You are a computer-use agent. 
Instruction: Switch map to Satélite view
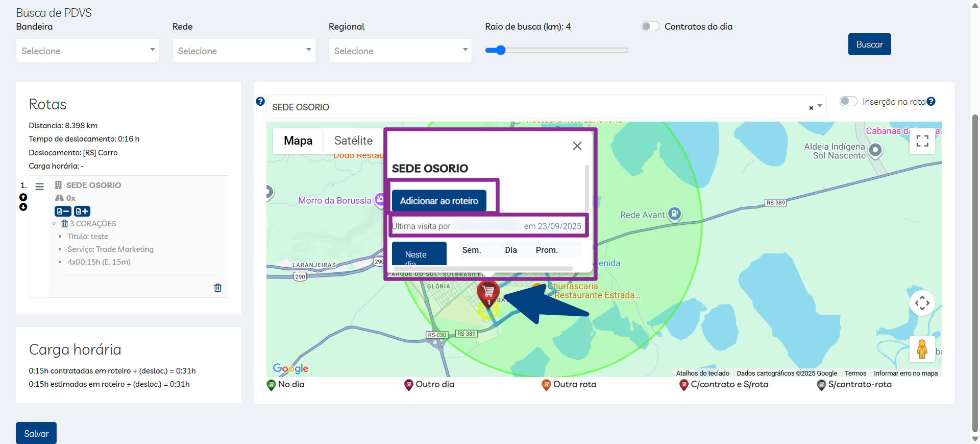[x=353, y=141]
